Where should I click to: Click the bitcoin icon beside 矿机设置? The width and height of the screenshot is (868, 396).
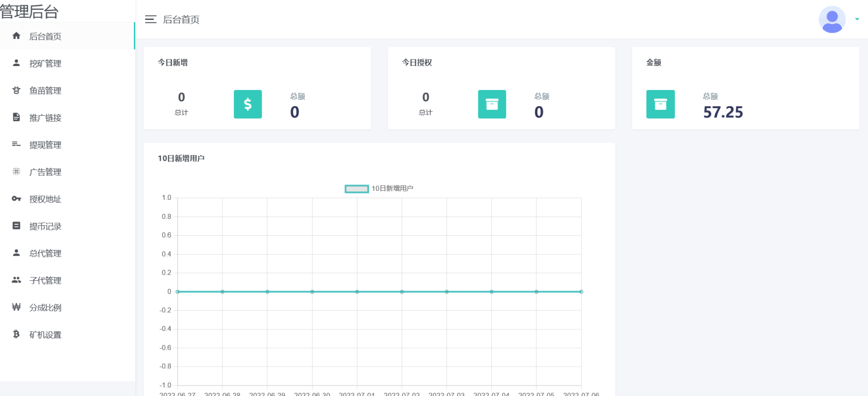(x=16, y=334)
